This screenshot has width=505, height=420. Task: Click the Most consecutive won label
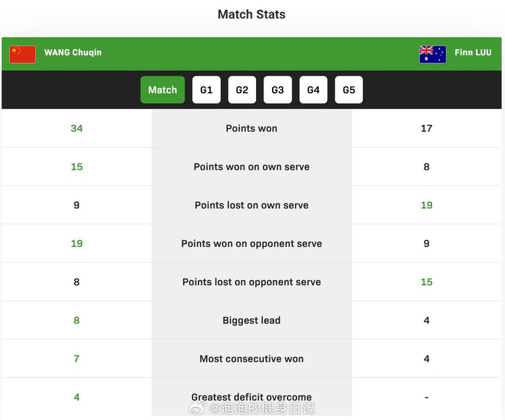pyautogui.click(x=251, y=359)
